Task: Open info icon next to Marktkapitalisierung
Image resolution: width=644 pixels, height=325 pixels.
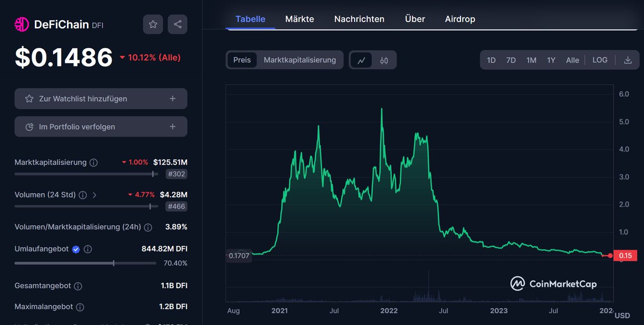Action: click(x=93, y=162)
